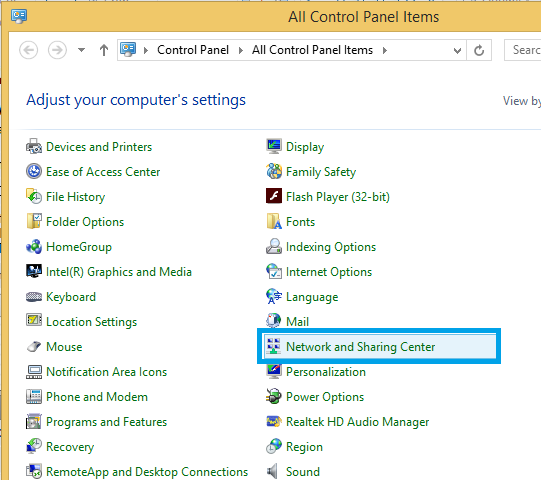This screenshot has width=541, height=480.
Task: Click the All Control Panel Items breadcrumb
Action: pos(312,50)
